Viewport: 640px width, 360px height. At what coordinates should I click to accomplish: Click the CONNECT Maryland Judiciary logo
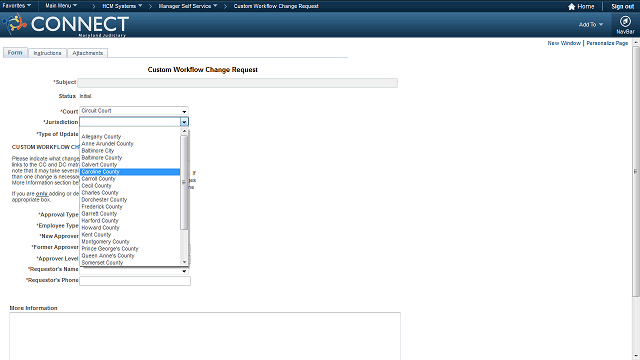67,24
